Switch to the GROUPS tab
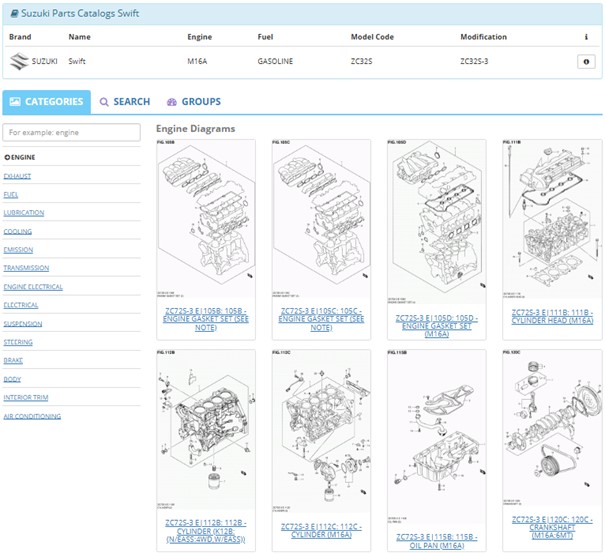Image resolution: width=605 pixels, height=553 pixels. click(194, 102)
